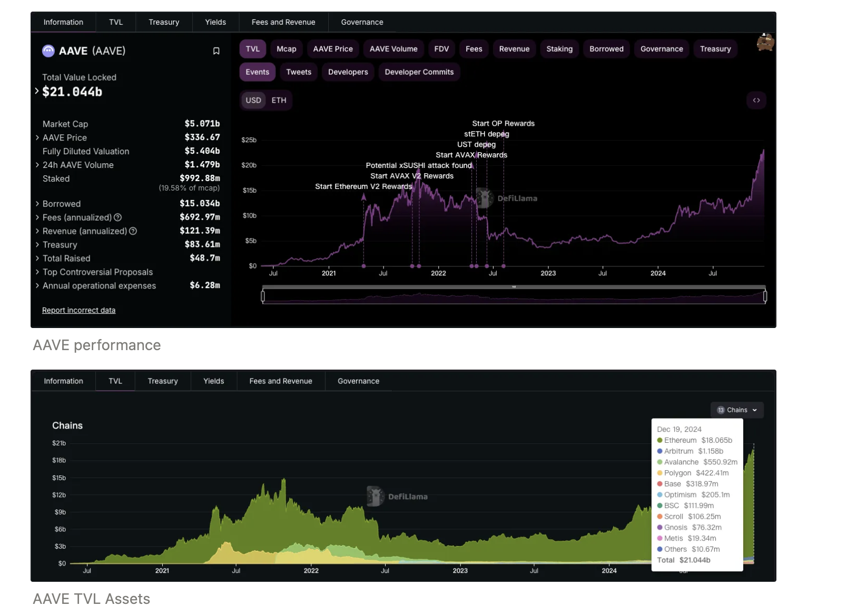
Task: Enable the AAVE Volume chart chip
Action: point(393,49)
